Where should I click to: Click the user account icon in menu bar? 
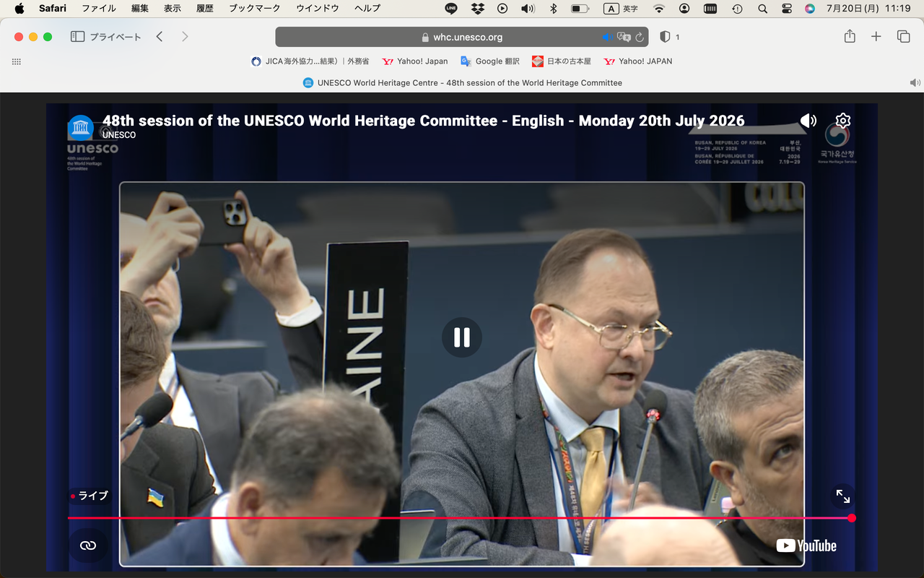coord(684,9)
